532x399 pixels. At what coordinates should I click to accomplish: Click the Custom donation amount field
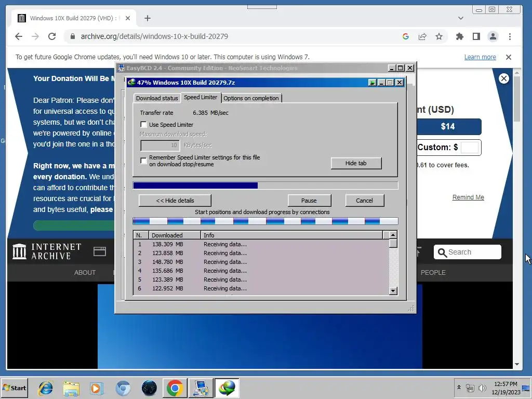click(x=470, y=148)
